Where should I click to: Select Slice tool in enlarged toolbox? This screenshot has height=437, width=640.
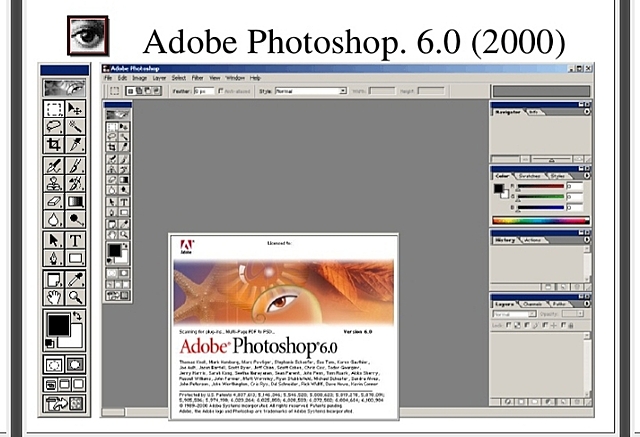[x=75, y=144]
